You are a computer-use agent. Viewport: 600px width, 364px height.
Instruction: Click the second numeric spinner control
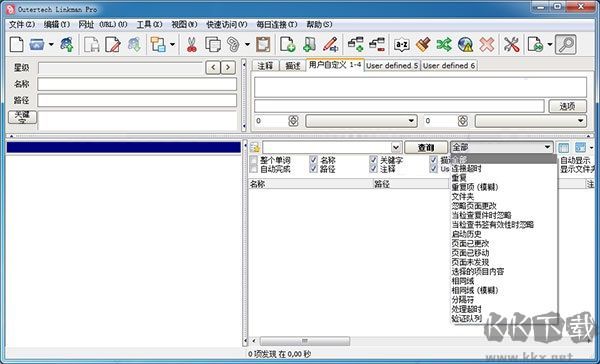pos(463,121)
